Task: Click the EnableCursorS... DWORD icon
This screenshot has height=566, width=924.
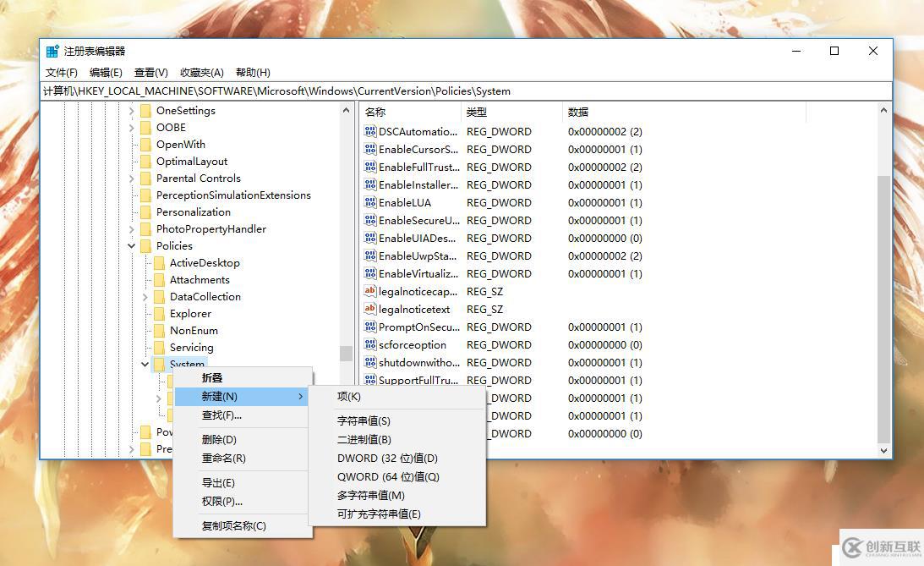Action: (370, 149)
